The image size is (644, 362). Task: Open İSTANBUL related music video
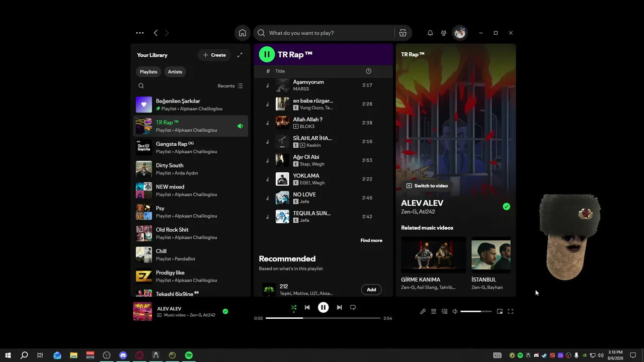point(491,263)
